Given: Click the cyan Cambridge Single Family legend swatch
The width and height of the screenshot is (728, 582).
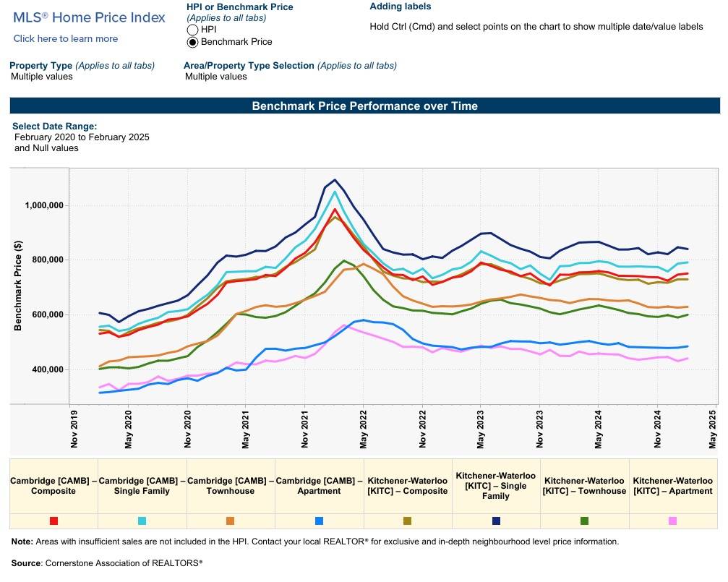Looking at the screenshot, I should [x=142, y=521].
